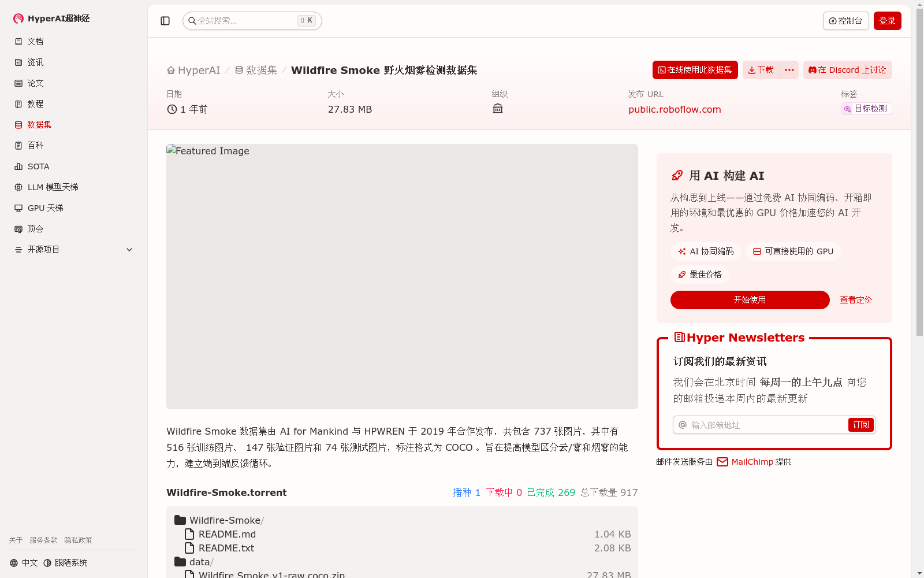This screenshot has width=924, height=578.
Task: Click the 全站搜索 search field
Action: pyautogui.click(x=252, y=21)
